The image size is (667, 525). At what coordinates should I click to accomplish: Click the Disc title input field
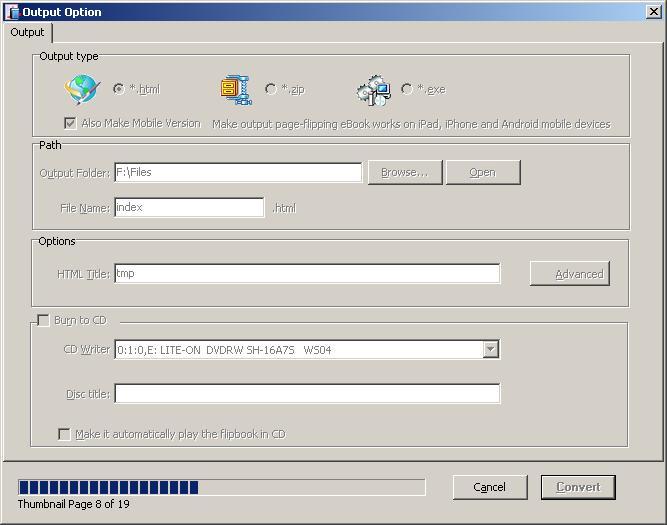tap(307, 394)
